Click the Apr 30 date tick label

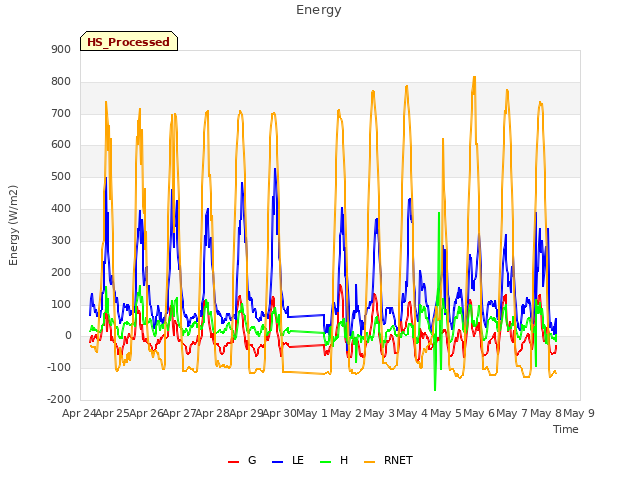coord(279,413)
